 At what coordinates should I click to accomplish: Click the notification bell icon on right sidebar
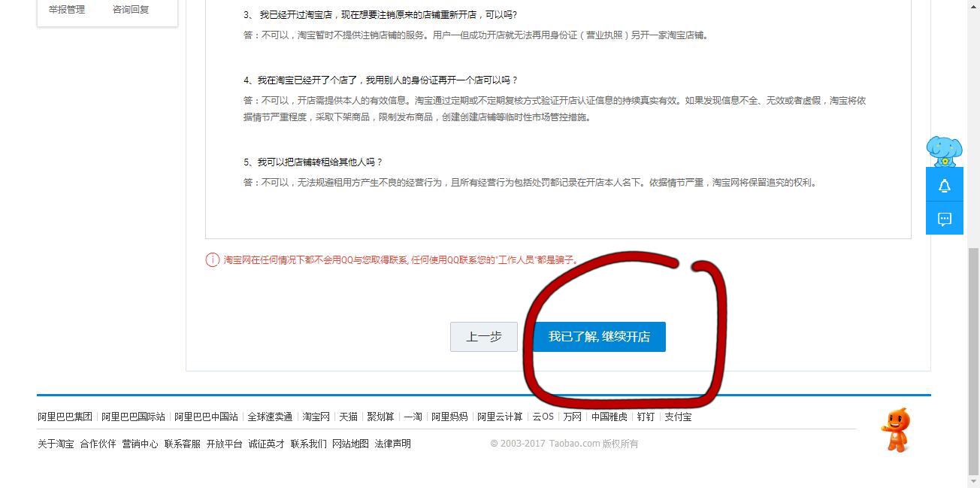[x=945, y=185]
